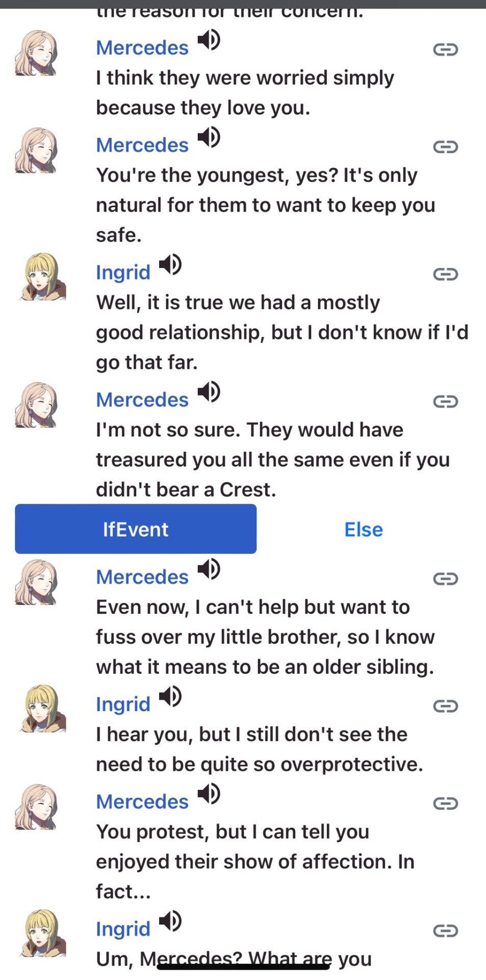
Task: Play audio for "I'm not so sure" line
Action: (209, 392)
